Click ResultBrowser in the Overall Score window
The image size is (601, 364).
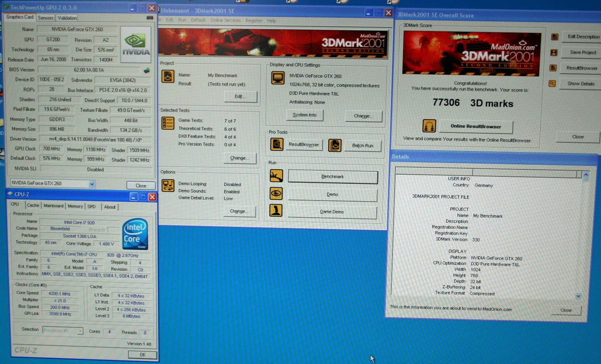(x=582, y=68)
